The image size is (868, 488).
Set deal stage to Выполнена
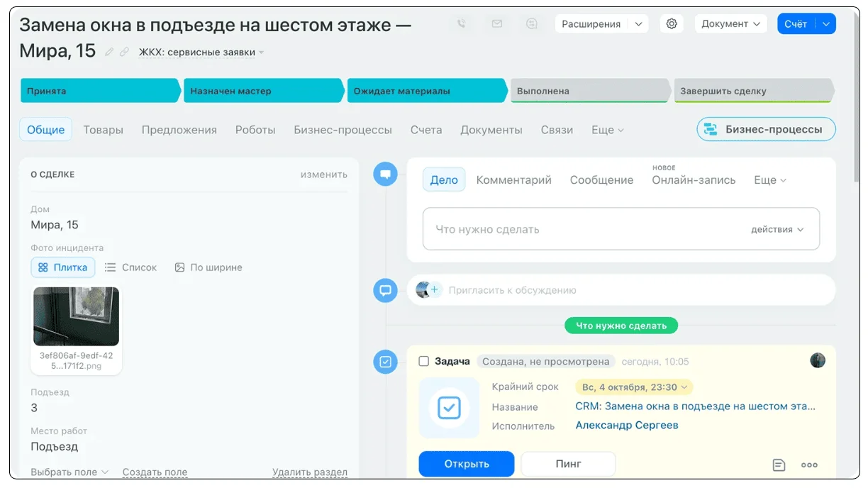pyautogui.click(x=590, y=91)
